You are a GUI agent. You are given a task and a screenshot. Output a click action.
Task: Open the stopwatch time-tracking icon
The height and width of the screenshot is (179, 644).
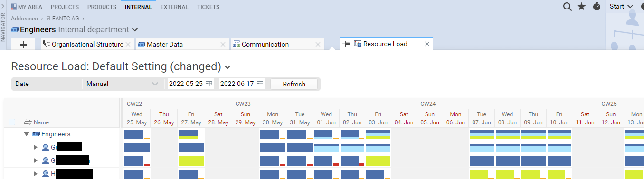pyautogui.click(x=597, y=7)
